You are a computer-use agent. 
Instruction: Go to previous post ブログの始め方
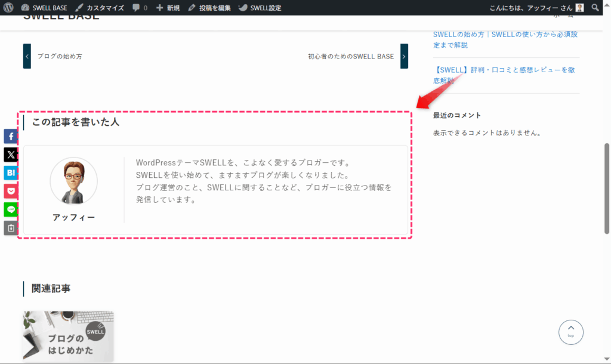pos(60,57)
